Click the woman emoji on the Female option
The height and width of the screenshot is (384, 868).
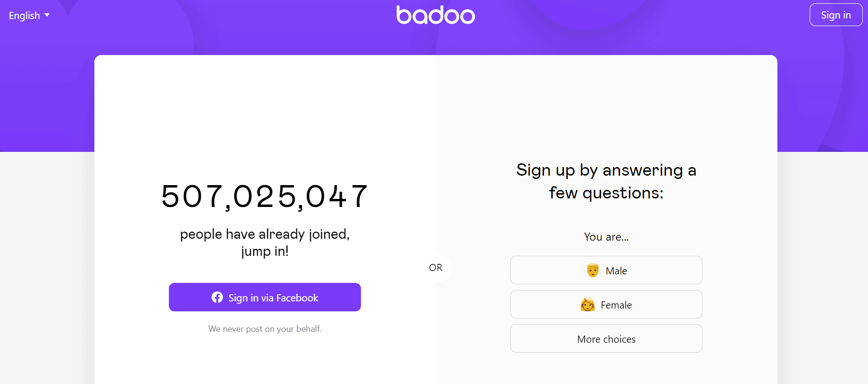pos(587,304)
